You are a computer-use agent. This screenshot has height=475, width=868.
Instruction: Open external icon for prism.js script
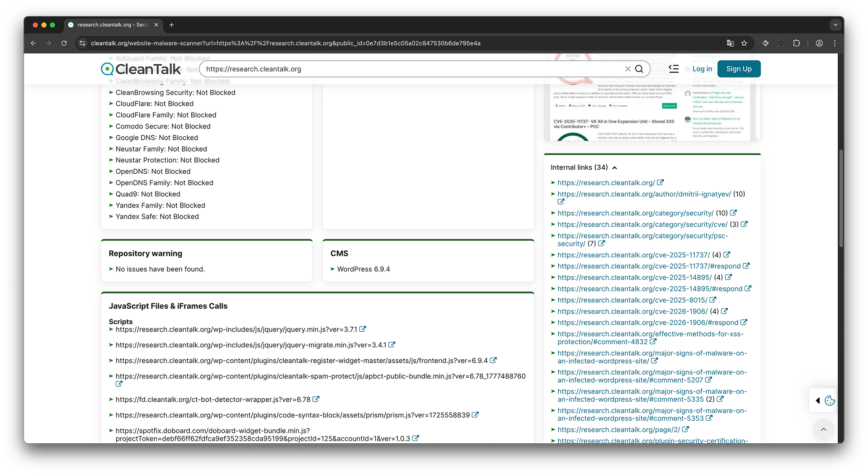coord(475,415)
